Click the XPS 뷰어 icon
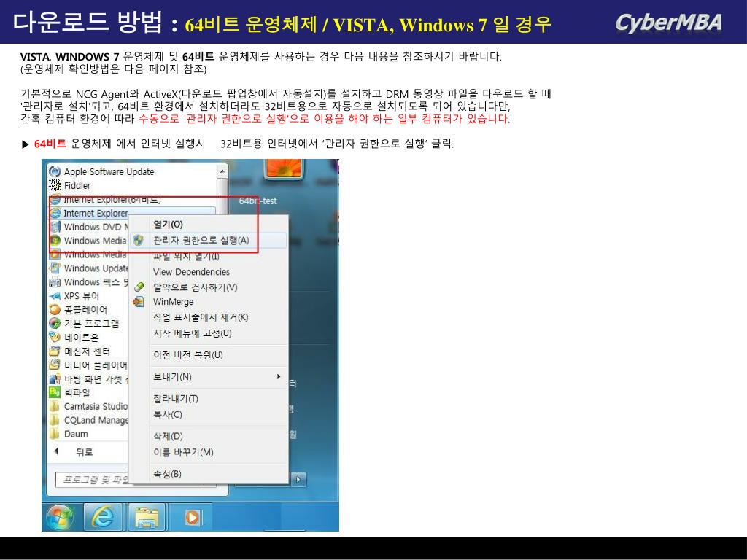 click(x=55, y=296)
